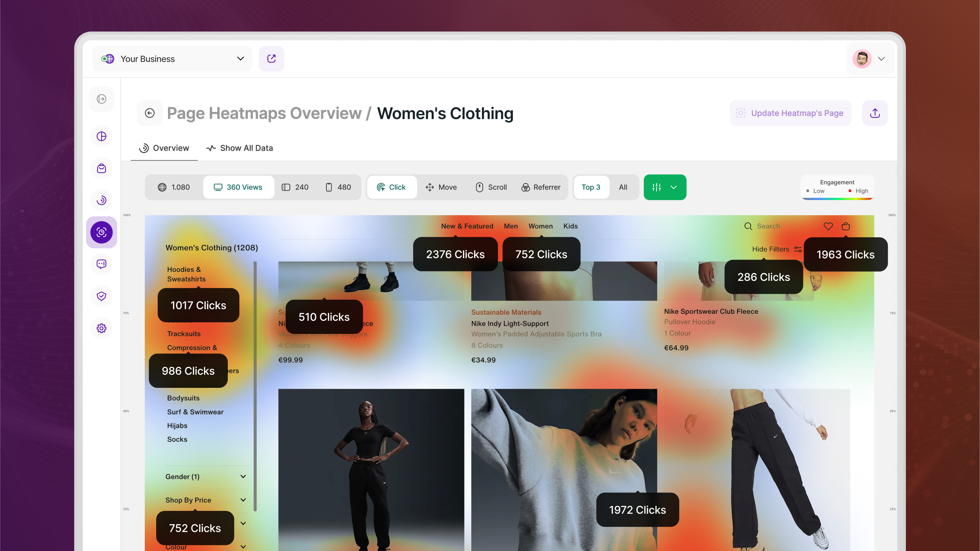The image size is (980, 551).
Task: Select the All filter option
Action: 623,187
